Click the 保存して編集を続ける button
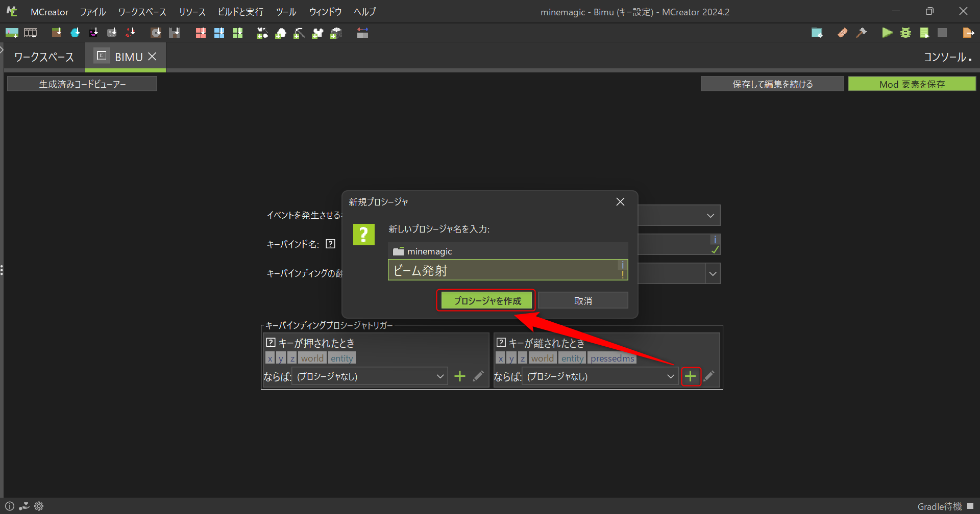Screen dimensions: 980x514 click(772, 84)
